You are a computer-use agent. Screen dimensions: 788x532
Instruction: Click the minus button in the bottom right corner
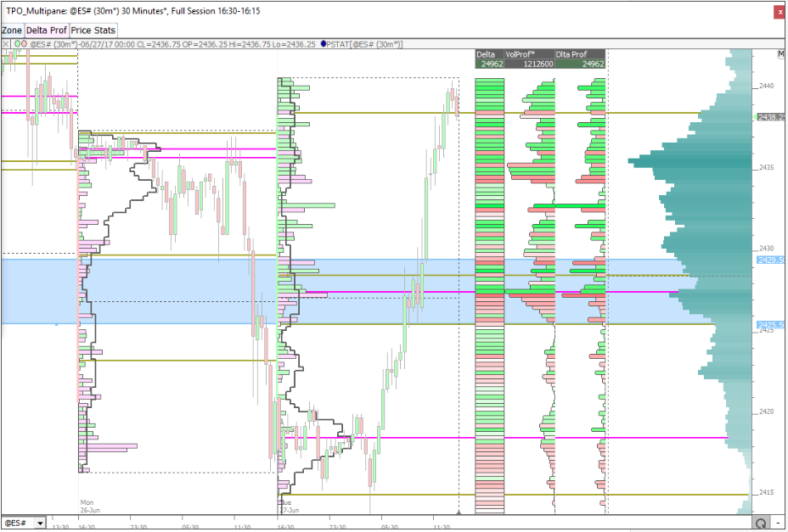[x=780, y=524]
